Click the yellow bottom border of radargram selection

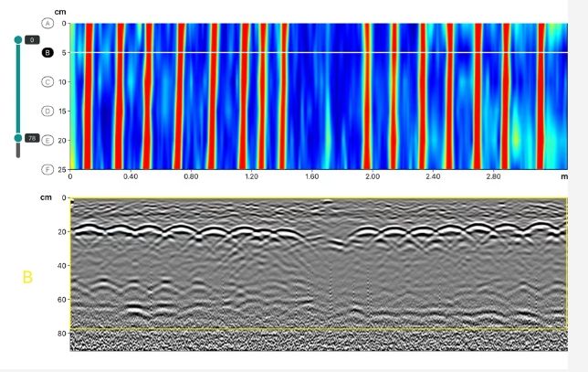(x=320, y=329)
